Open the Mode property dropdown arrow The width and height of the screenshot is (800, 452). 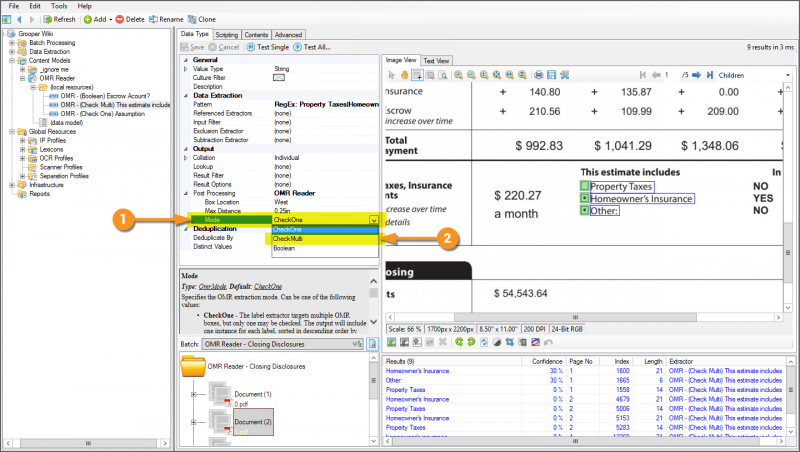(373, 219)
